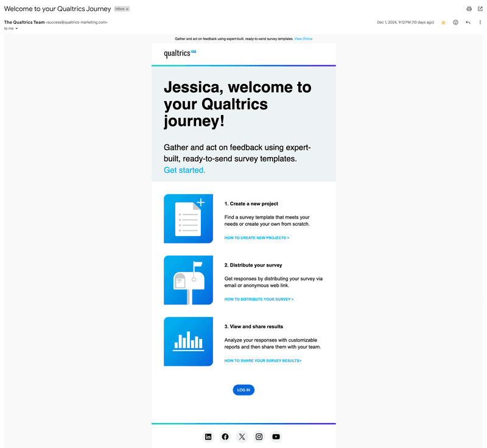Visit the Qualtrics LinkedIn page icon
This screenshot has width=487, height=448.
coord(208,437)
